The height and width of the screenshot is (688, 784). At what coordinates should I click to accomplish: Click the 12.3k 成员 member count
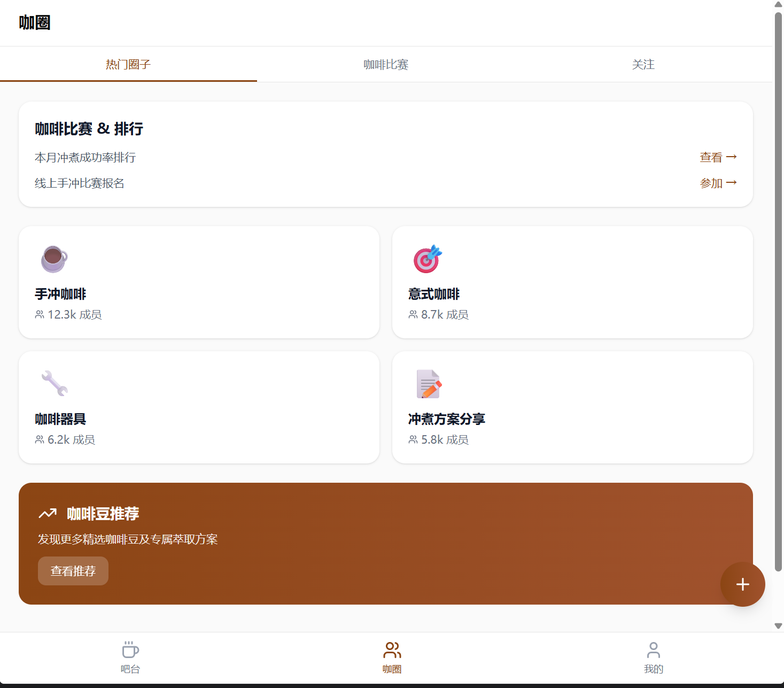click(68, 315)
